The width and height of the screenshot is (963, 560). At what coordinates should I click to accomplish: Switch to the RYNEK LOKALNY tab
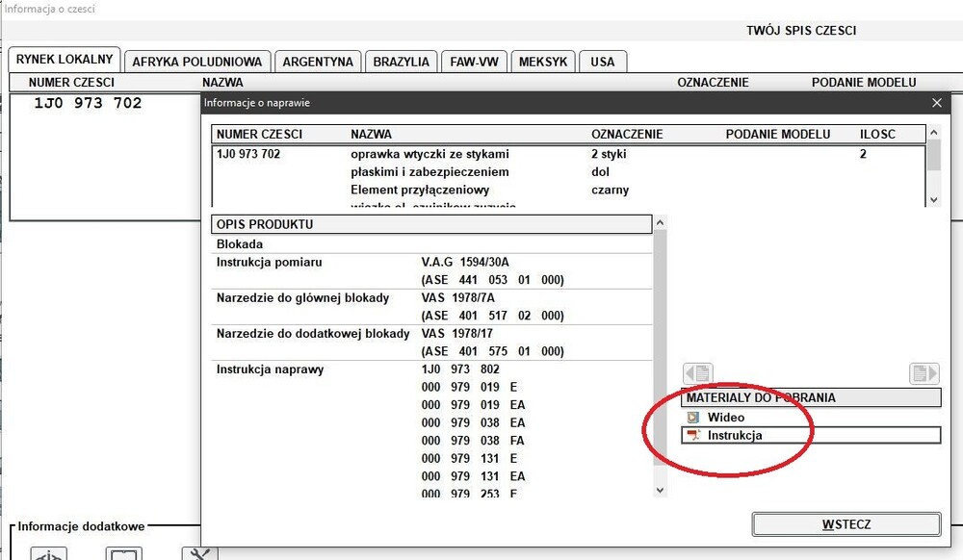point(65,60)
